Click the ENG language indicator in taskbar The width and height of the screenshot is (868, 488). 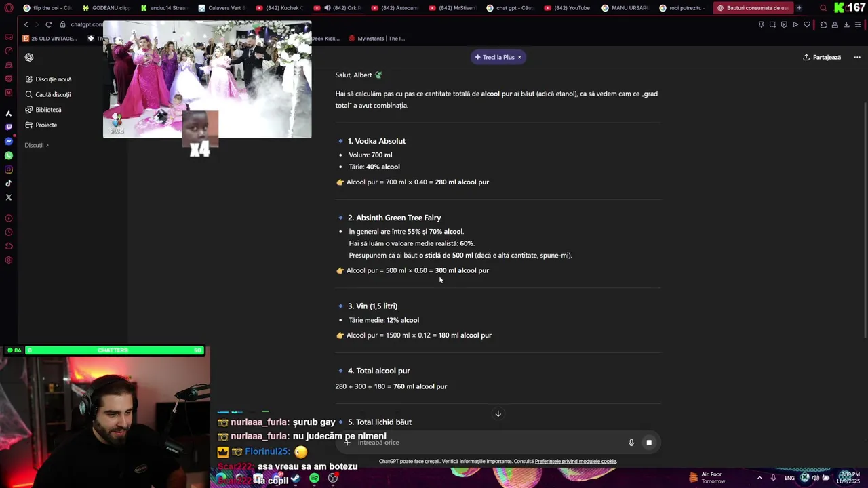789,478
